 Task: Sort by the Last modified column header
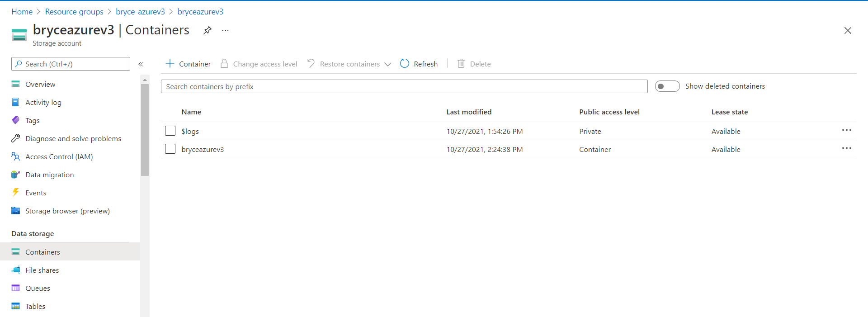469,112
